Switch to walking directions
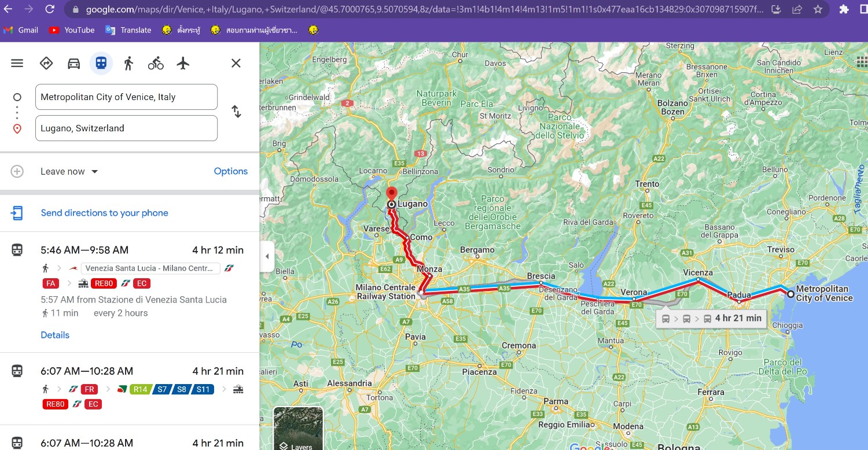 [x=128, y=63]
